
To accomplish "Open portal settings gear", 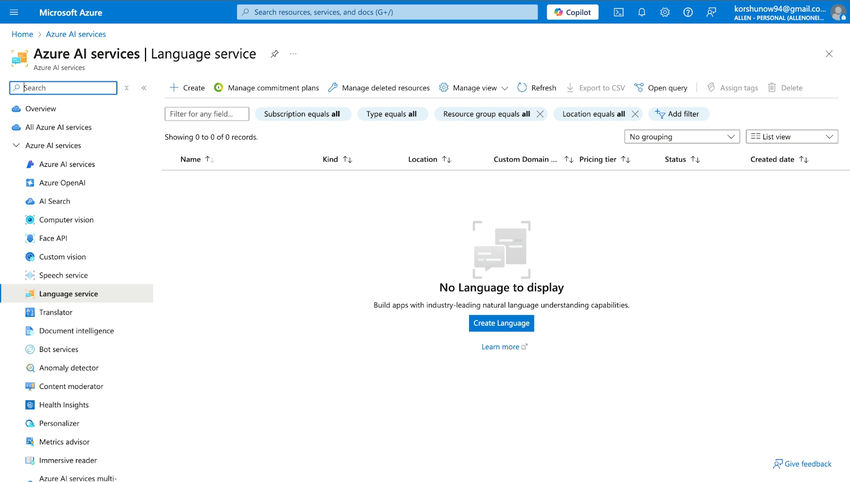I will 665,12.
